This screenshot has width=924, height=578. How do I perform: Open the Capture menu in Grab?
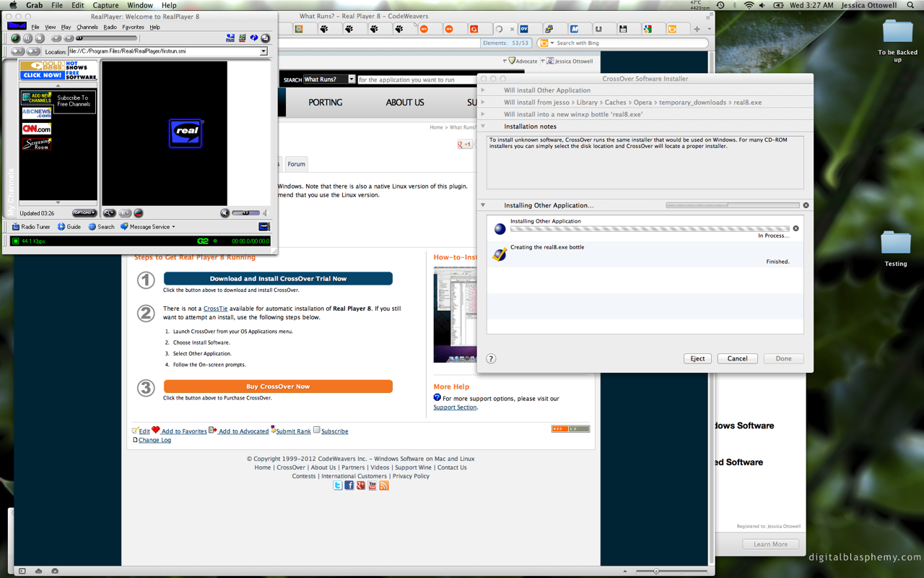tap(105, 5)
